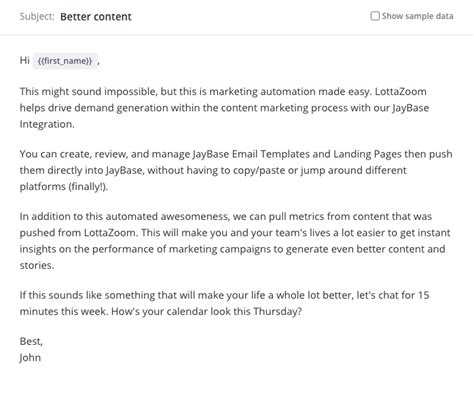This screenshot has height=393, width=474.
Task: Click the word 'stories.' ending the third paragraph
Action: click(x=37, y=265)
